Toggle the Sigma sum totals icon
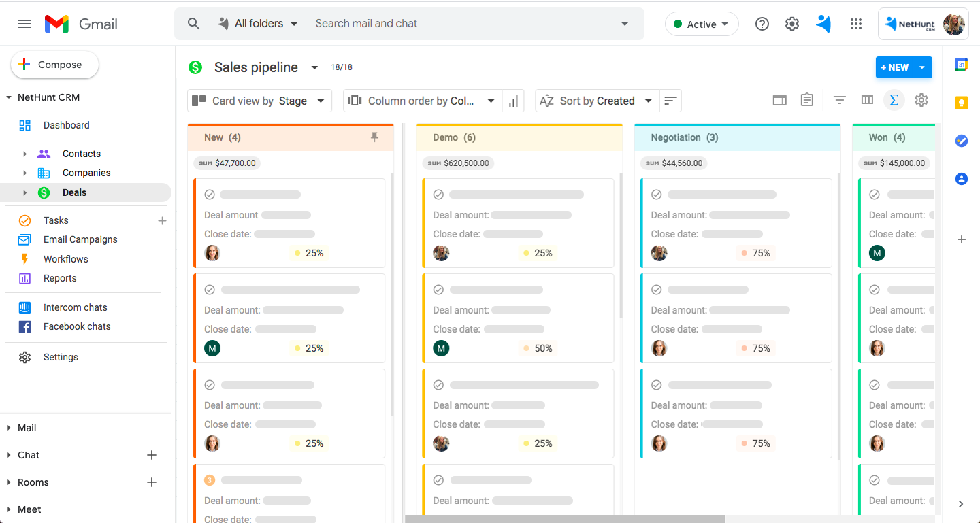 click(894, 100)
